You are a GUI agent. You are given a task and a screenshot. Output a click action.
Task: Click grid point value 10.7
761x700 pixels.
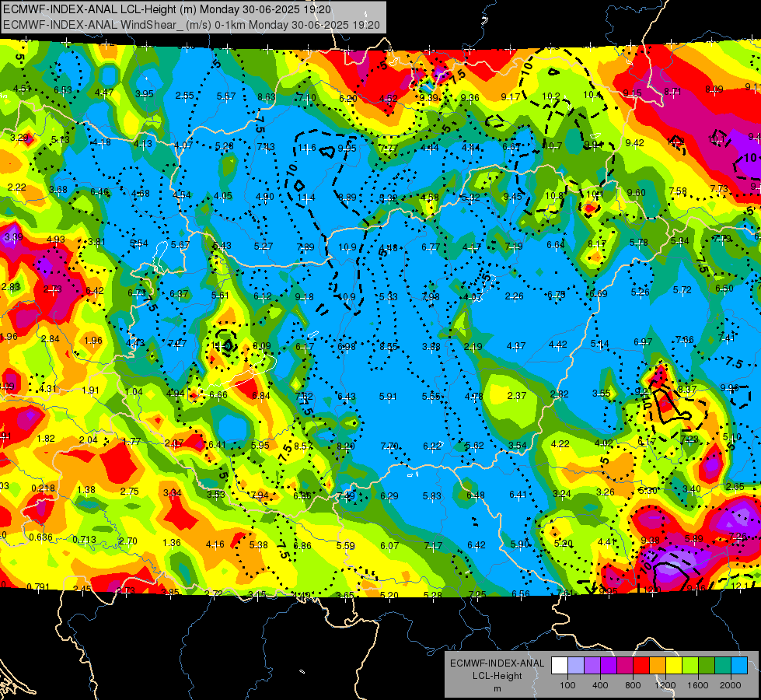[x=553, y=145]
